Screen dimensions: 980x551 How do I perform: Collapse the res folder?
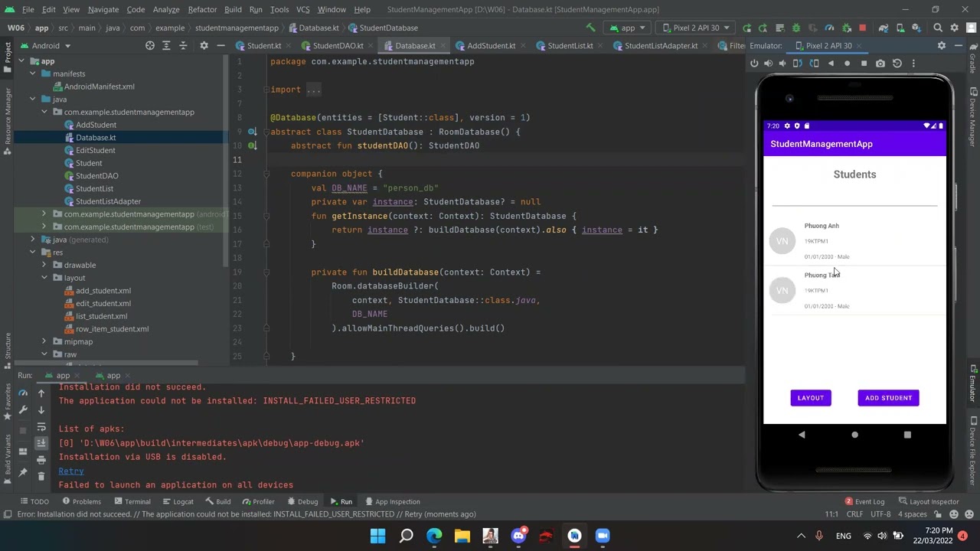pos(33,253)
